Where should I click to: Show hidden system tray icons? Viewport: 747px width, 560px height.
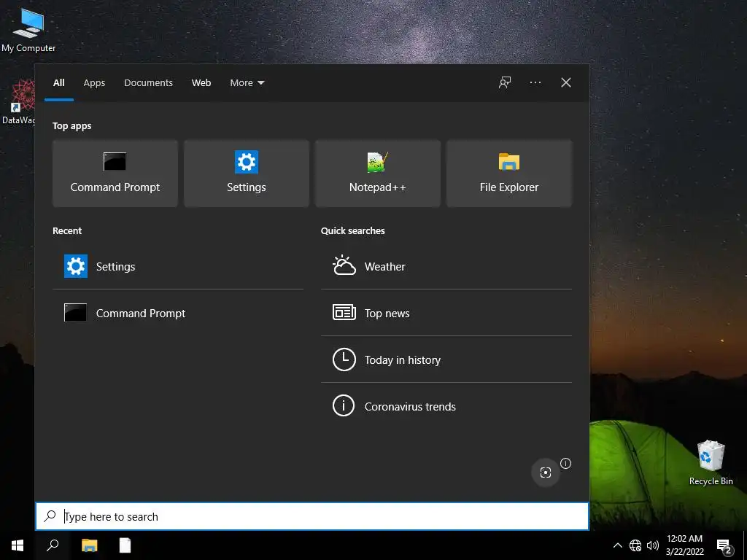point(617,545)
